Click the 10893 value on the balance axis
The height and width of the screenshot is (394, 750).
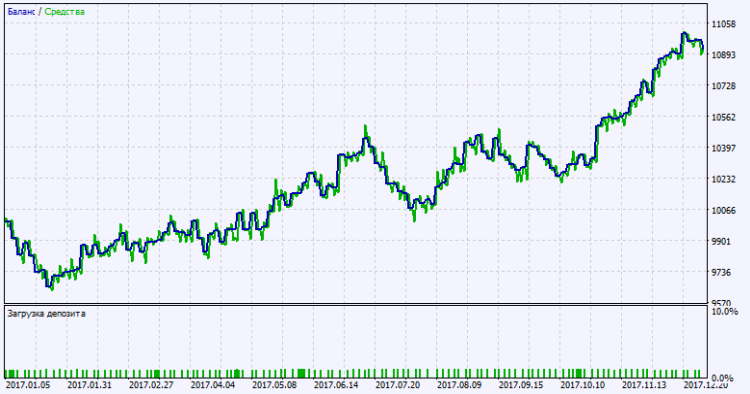pos(724,55)
